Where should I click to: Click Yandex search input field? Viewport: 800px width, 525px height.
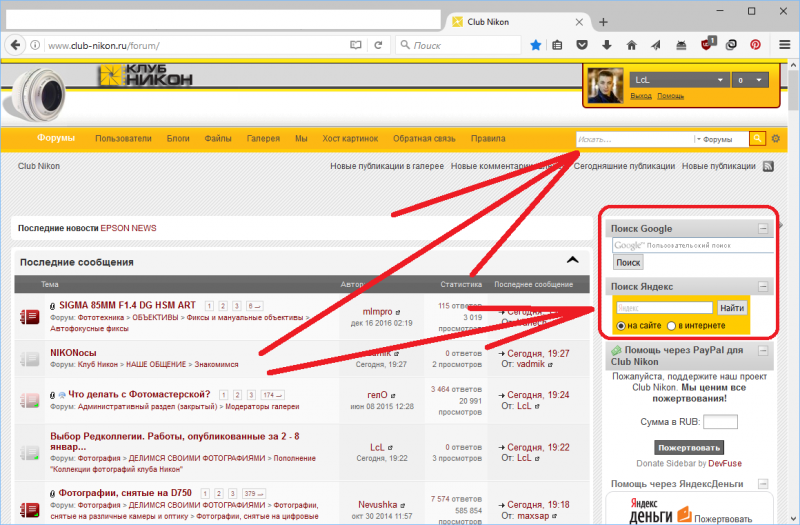(664, 308)
